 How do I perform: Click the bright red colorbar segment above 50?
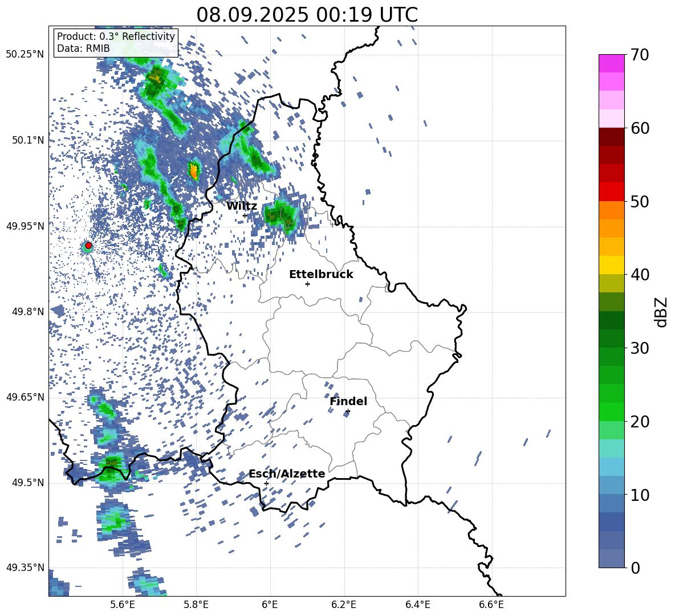[x=611, y=192]
